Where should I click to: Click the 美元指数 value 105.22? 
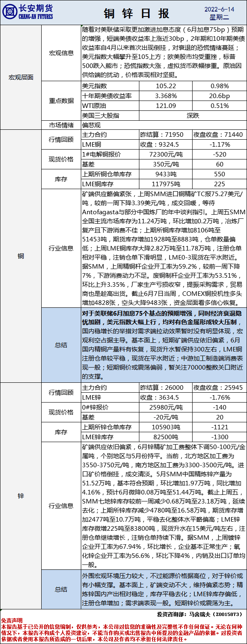pos(165,86)
